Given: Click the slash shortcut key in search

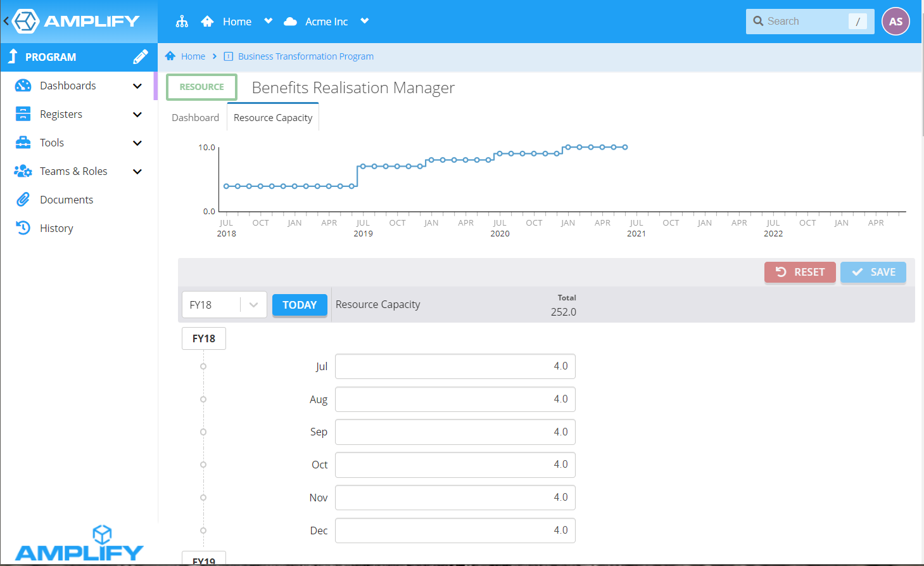Looking at the screenshot, I should [x=858, y=22].
